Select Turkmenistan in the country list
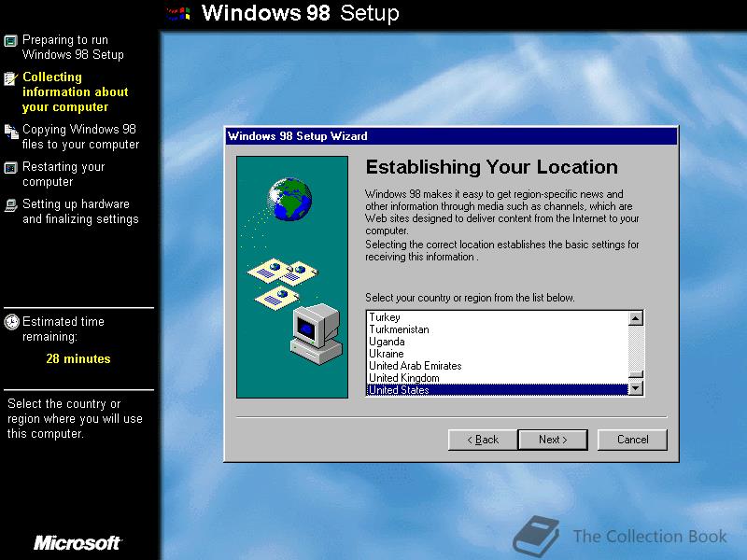 [498, 329]
